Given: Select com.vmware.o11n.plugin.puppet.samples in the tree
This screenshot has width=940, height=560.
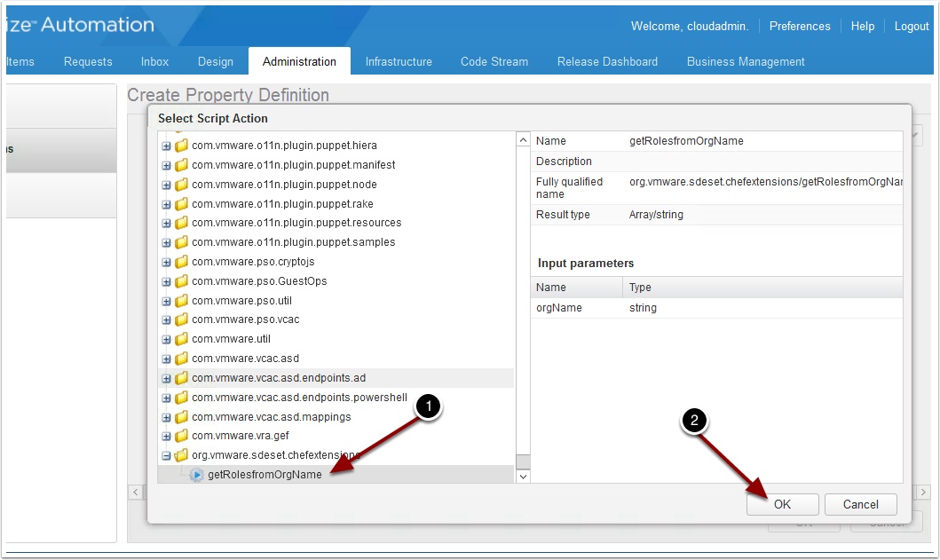Looking at the screenshot, I should click(x=293, y=242).
